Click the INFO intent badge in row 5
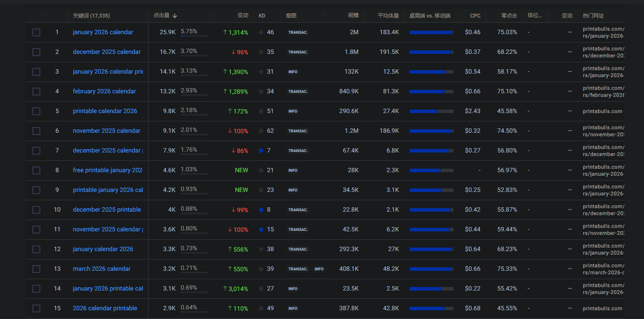The height and width of the screenshot is (319, 644). (x=293, y=111)
